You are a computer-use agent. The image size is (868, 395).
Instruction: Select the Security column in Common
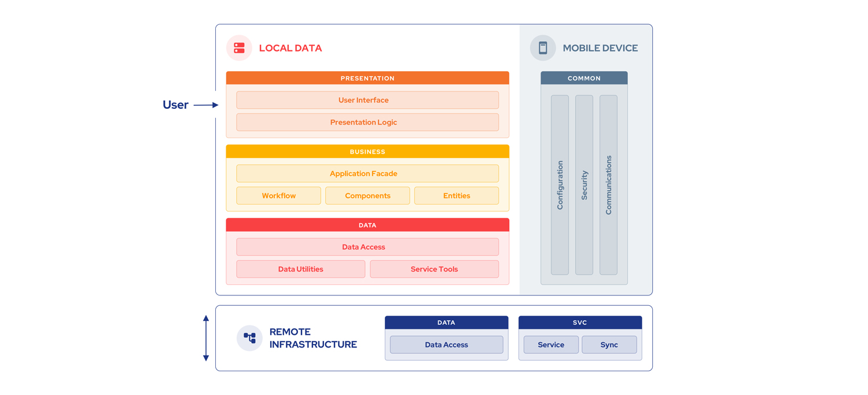(x=583, y=185)
